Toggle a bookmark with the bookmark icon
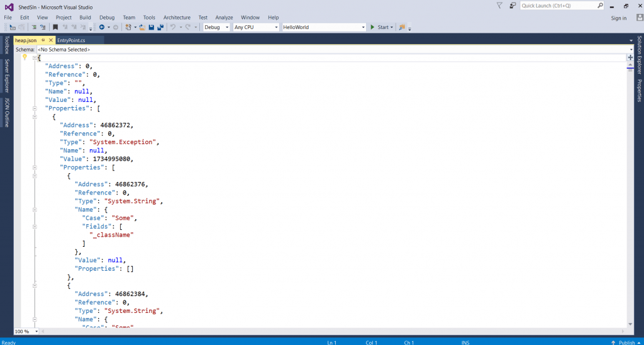The image size is (644, 345). click(55, 27)
